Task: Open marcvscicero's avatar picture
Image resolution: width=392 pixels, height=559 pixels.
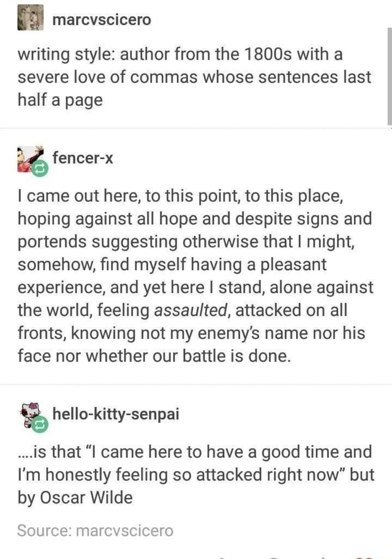Action: tap(30, 18)
